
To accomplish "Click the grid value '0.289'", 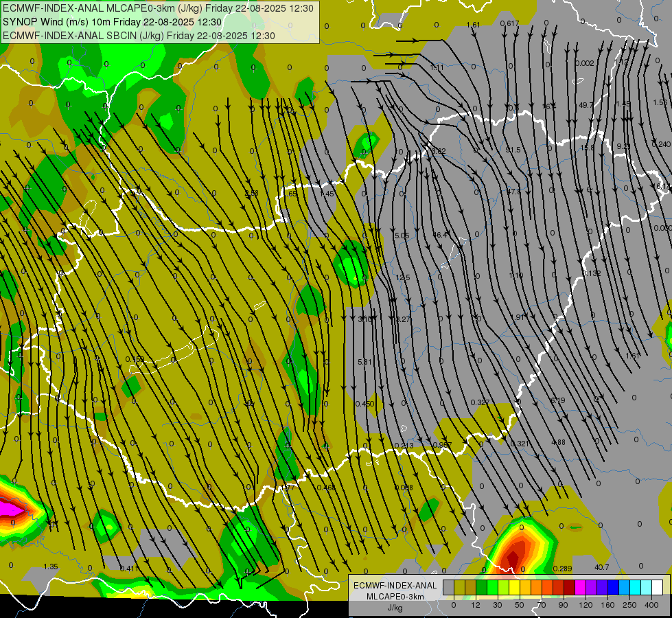I will [562, 569].
